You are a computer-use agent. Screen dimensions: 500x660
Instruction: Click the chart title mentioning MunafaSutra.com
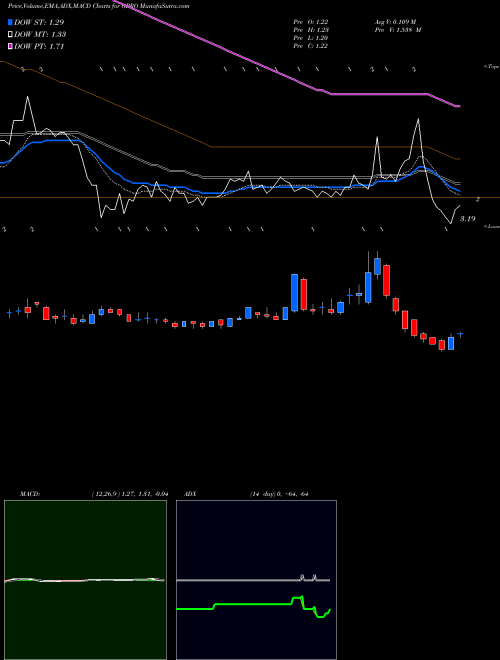[98, 6]
